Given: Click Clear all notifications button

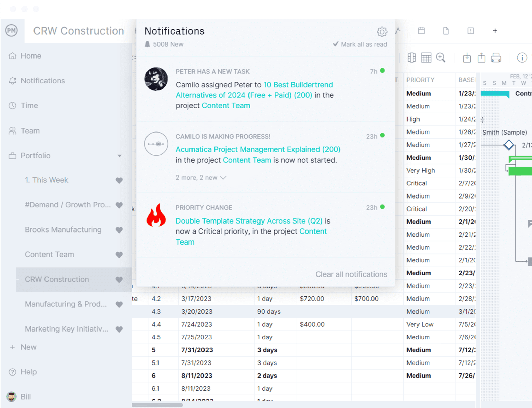Looking at the screenshot, I should tap(351, 274).
